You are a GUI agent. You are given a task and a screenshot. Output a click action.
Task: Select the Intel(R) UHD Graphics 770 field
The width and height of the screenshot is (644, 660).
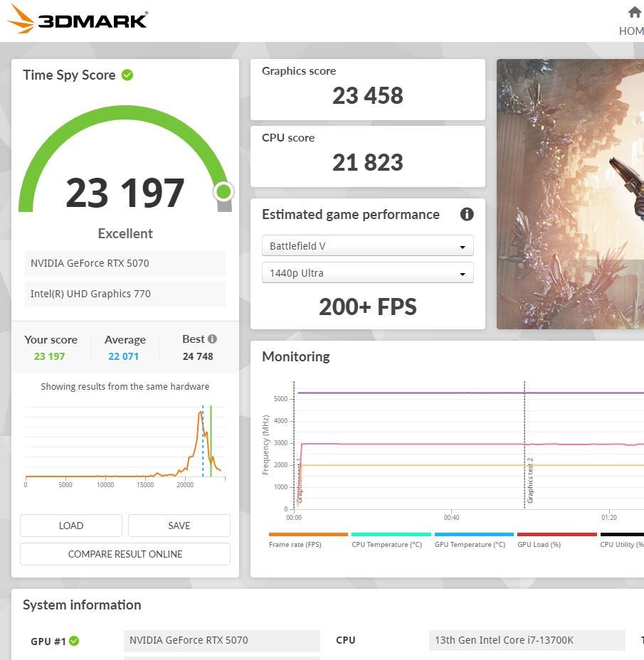(125, 294)
